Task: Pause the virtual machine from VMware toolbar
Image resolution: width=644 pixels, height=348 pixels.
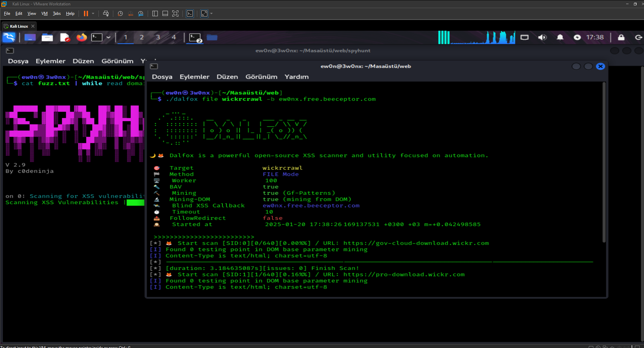Action: tap(86, 14)
